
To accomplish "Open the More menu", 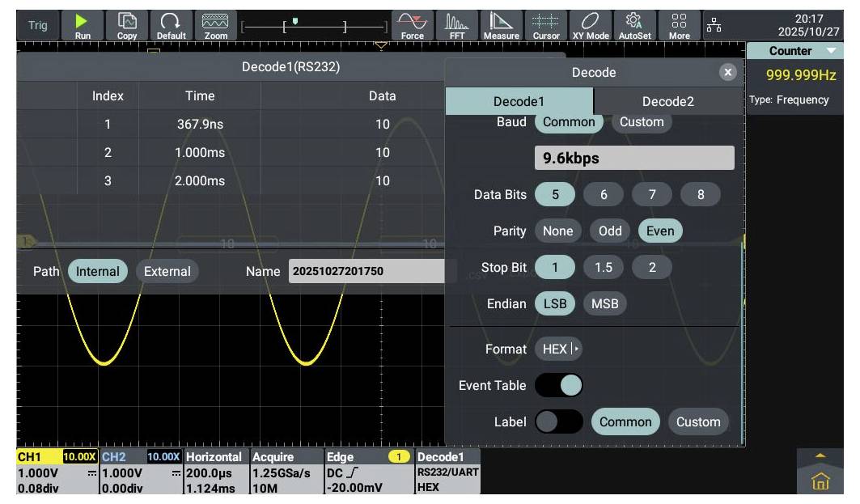I will pyautogui.click(x=679, y=25).
